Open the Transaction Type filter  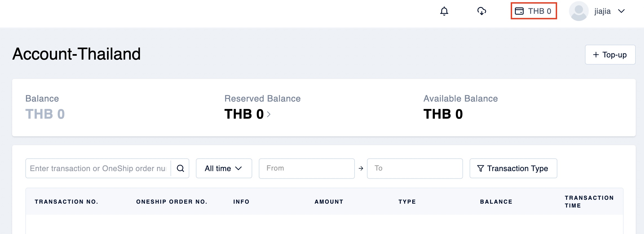[x=513, y=168]
